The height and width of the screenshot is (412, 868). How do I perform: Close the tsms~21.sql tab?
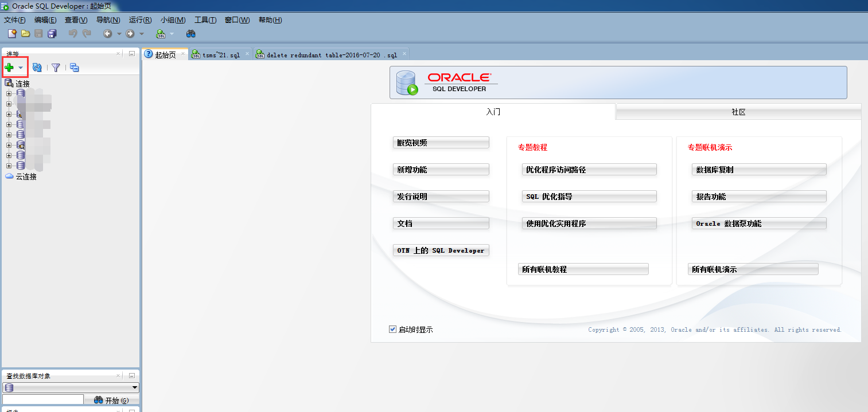[247, 54]
